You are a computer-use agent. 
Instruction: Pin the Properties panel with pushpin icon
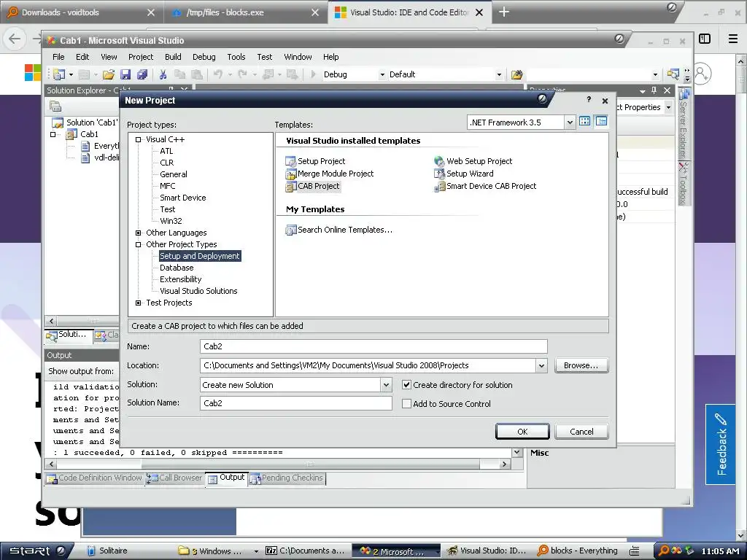click(x=654, y=90)
